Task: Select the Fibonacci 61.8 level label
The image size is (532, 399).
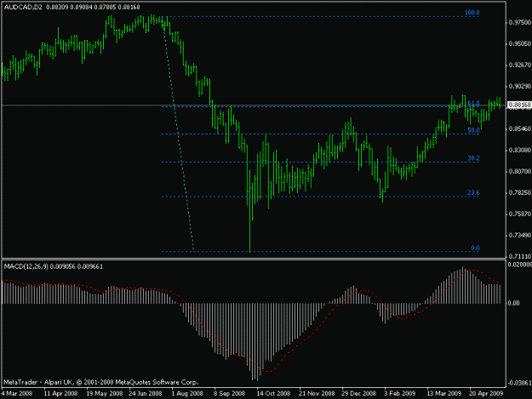Action: pyautogui.click(x=473, y=103)
